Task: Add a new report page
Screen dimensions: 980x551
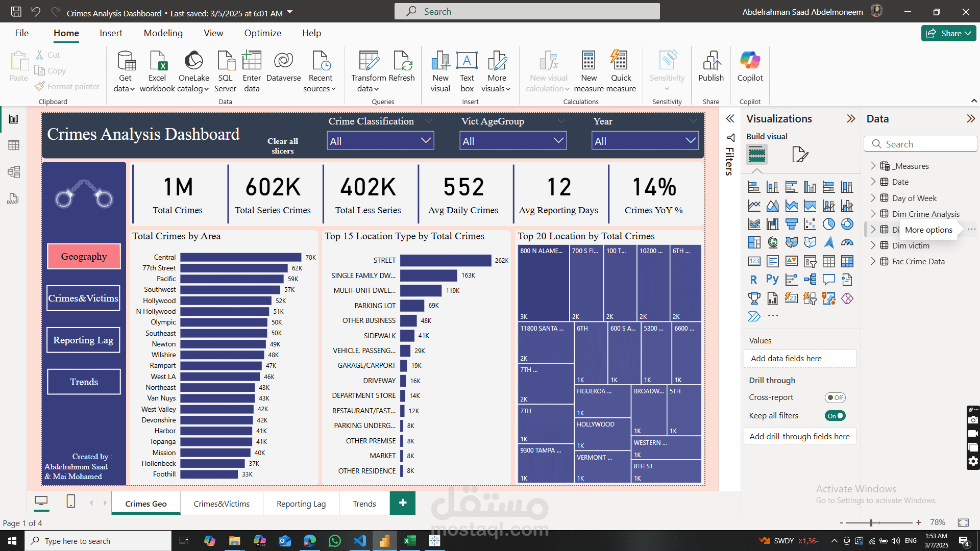Action: pos(403,503)
